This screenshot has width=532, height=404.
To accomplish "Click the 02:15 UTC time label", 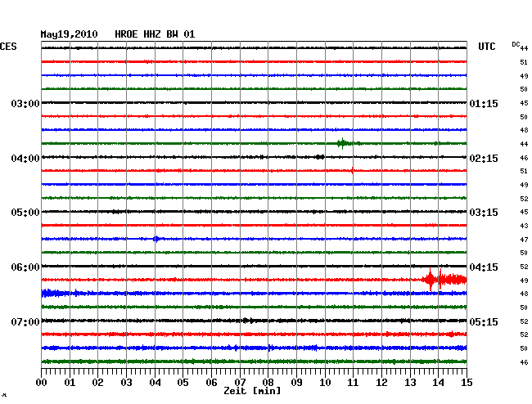I will tap(484, 159).
